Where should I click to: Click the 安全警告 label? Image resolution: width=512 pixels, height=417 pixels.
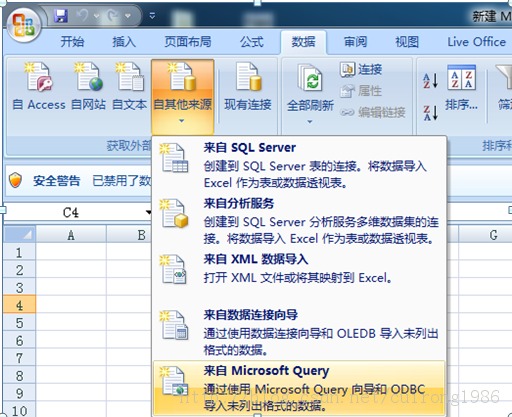[56, 181]
